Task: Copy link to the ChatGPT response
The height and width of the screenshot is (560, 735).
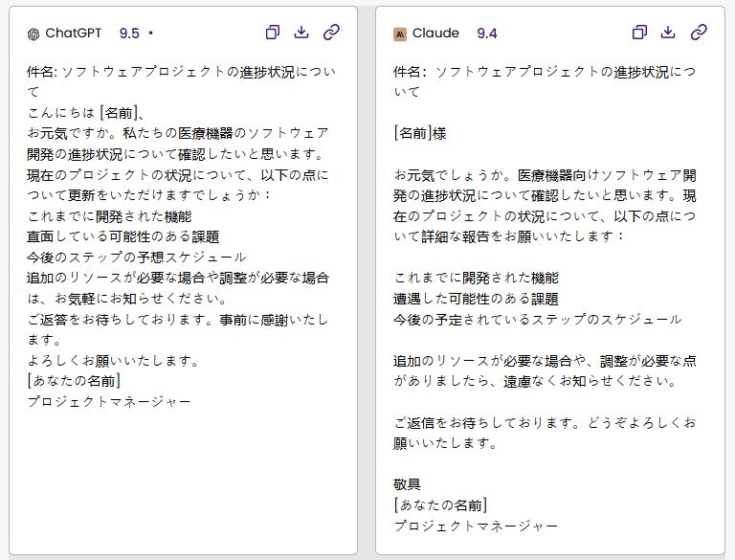Action: (x=331, y=33)
